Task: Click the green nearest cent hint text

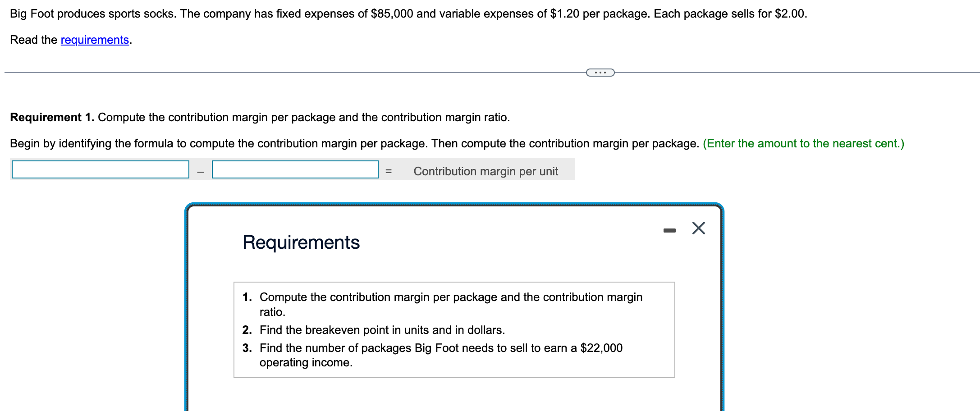Action: coord(803,144)
